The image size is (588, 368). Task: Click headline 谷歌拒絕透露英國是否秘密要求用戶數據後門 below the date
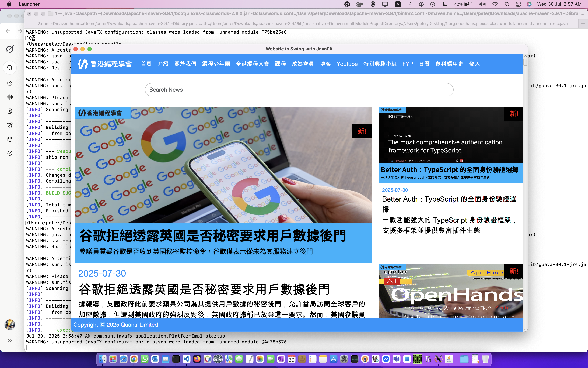pos(204,289)
